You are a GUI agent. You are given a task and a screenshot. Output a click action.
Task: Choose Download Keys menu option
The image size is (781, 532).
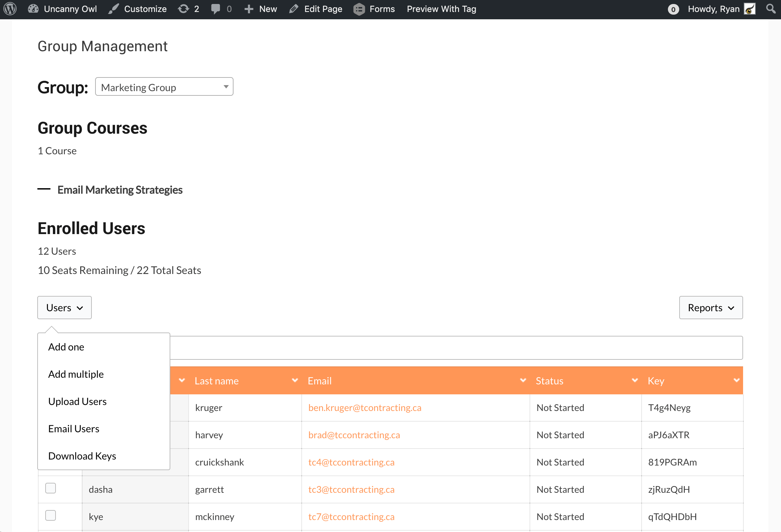tap(82, 456)
